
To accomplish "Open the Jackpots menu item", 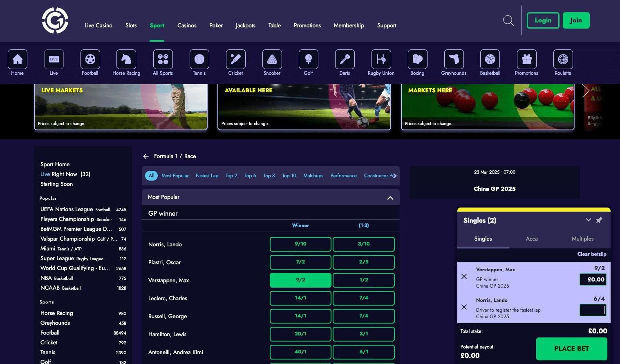I will [x=246, y=25].
